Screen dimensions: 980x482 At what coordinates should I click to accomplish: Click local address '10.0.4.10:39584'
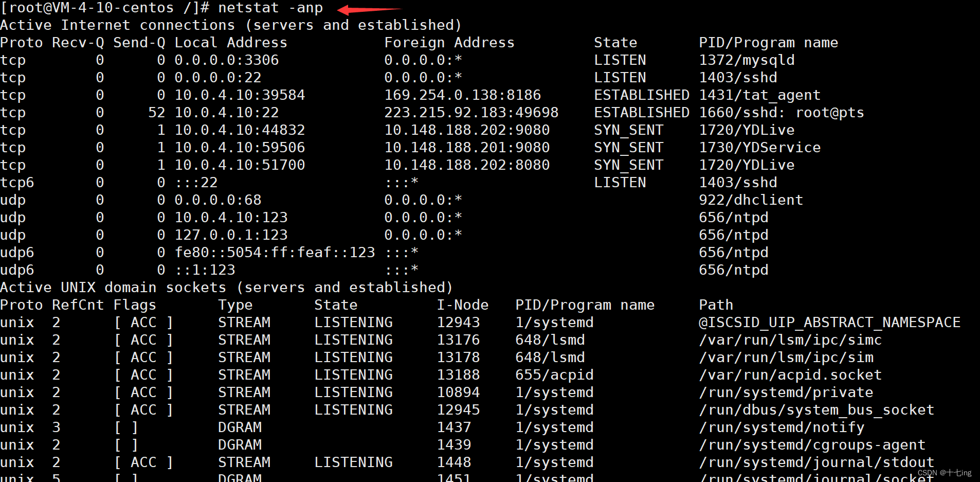tap(240, 95)
